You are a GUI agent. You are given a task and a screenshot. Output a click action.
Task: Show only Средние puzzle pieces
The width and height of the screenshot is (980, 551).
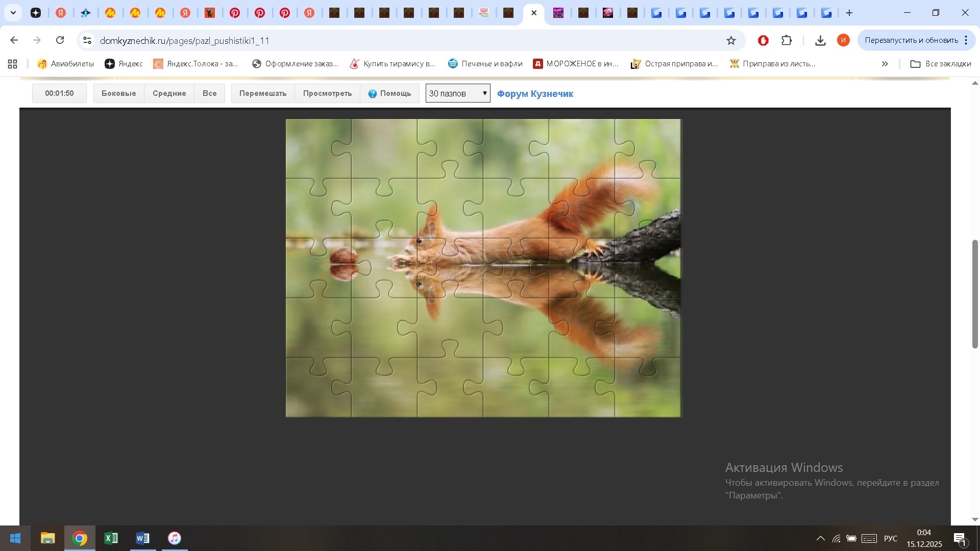coord(169,93)
